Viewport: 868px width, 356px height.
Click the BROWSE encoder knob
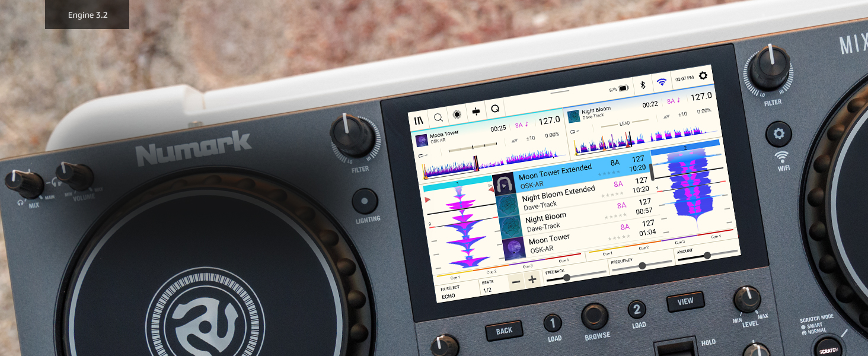click(595, 316)
